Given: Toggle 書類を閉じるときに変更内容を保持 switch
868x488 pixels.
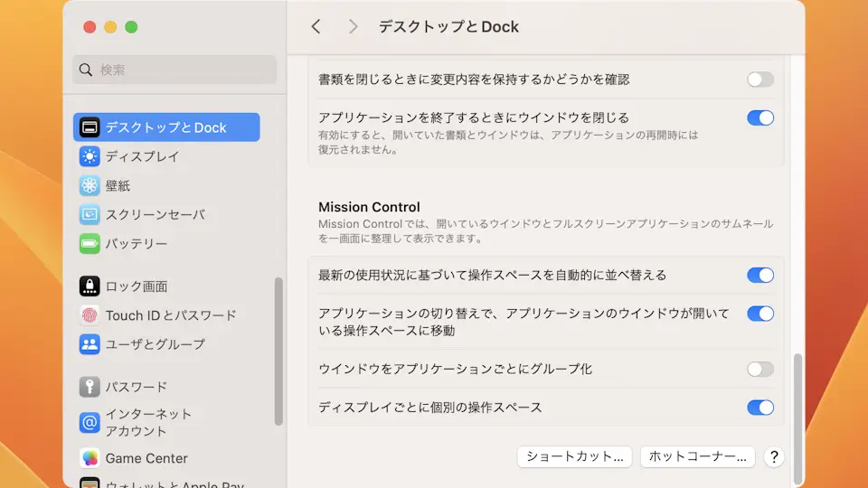Looking at the screenshot, I should (759, 80).
